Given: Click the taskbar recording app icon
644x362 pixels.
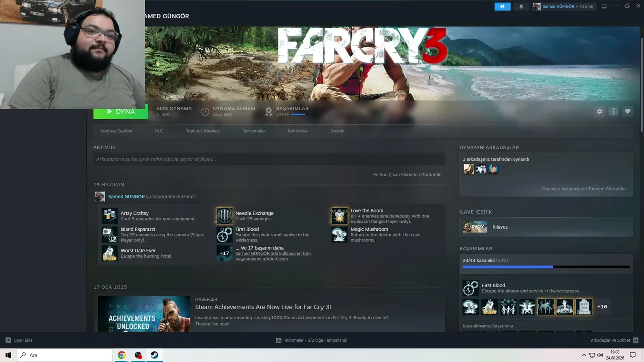Looking at the screenshot, I should pos(138,355).
